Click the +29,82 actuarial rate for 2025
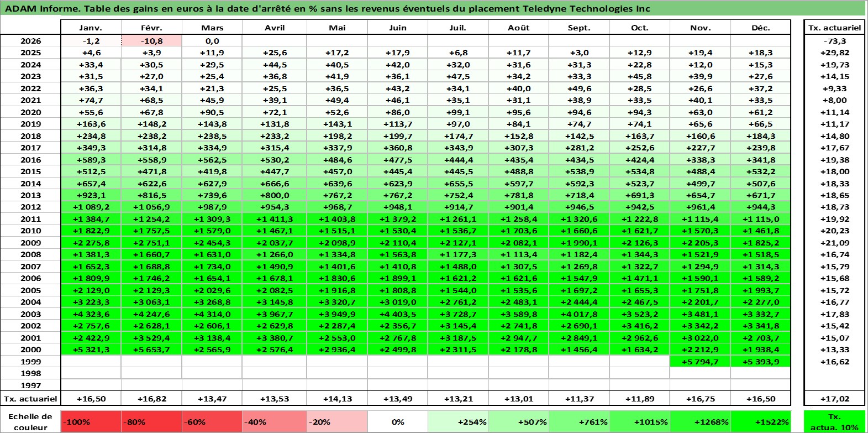Viewport: 868px width, 433px height. click(x=834, y=53)
